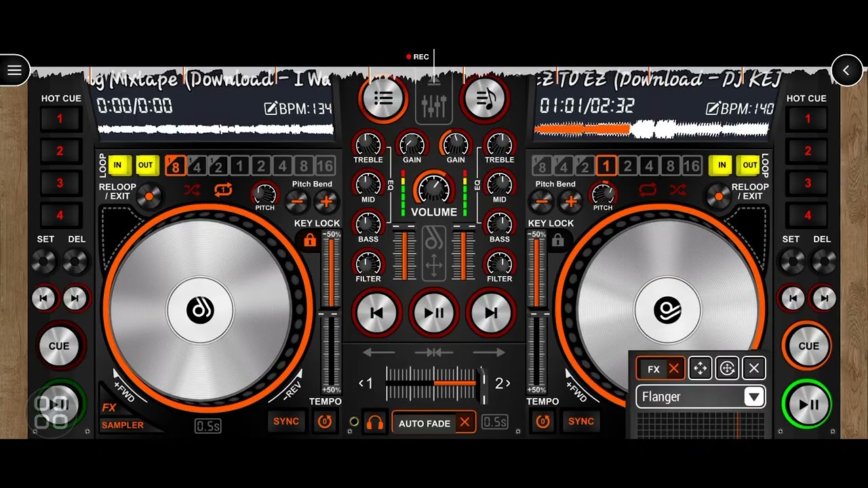This screenshot has width=868, height=488.
Task: Trigger left deck Hot Cue 1
Action: pos(60,119)
